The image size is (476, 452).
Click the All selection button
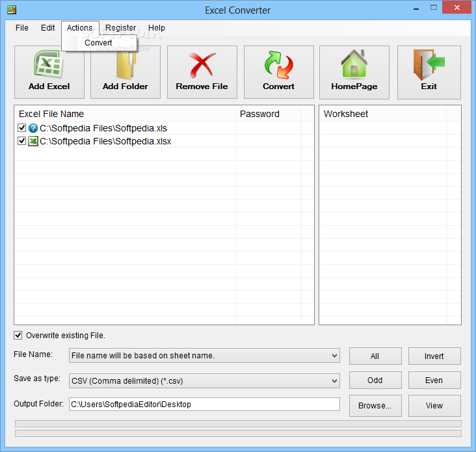[x=375, y=356]
